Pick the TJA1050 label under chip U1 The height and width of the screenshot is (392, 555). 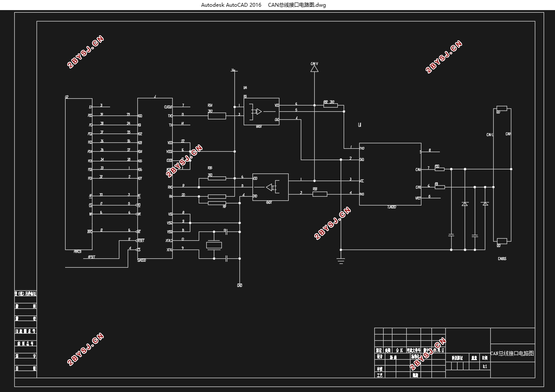[391, 207]
